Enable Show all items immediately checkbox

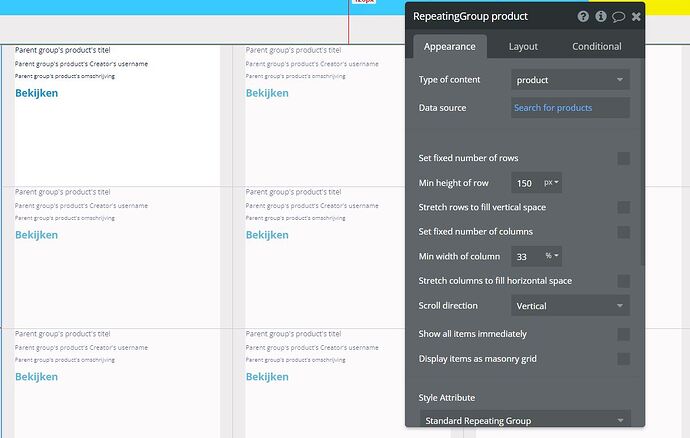[624, 334]
